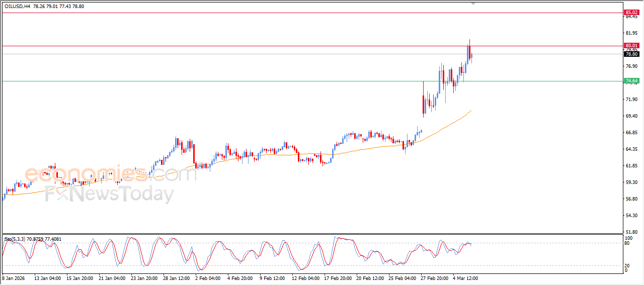Click the 66.85 price axis value
Image resolution: width=644 pixels, height=285 pixels.
click(x=631, y=133)
